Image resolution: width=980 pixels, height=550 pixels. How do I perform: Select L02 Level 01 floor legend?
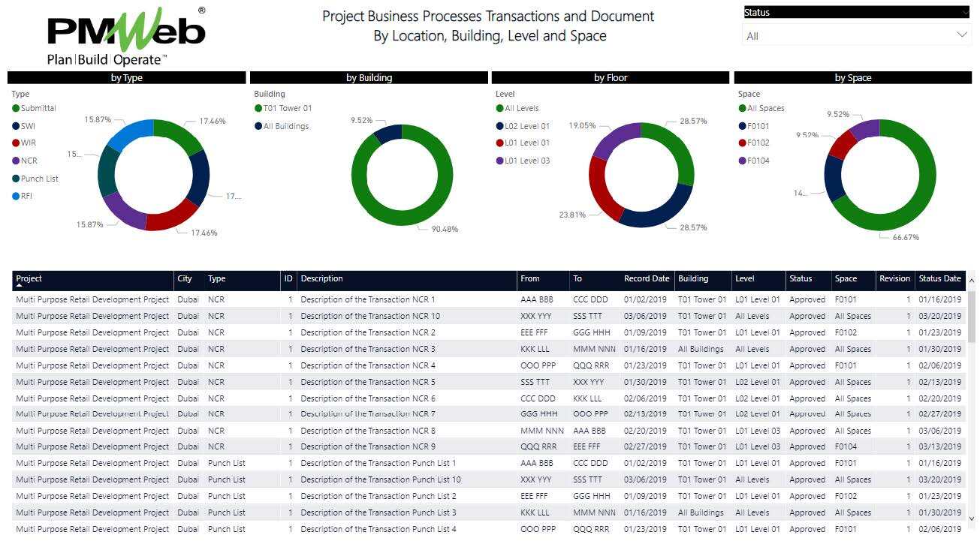526,126
